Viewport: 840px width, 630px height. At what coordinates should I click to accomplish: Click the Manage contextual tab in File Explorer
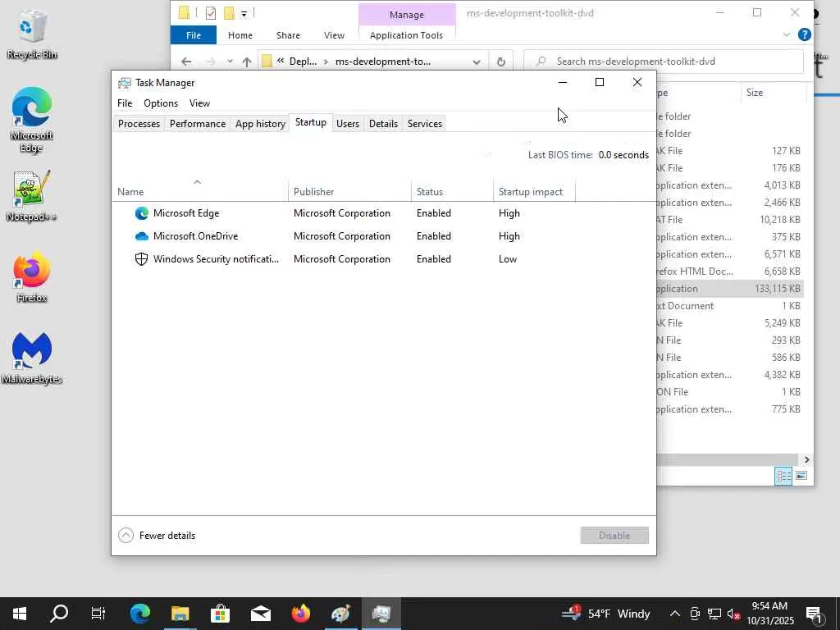pos(407,15)
